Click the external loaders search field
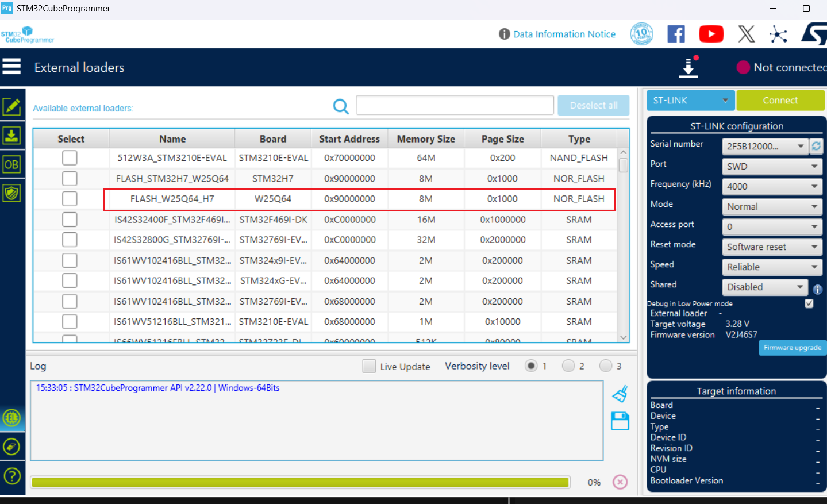This screenshot has width=827, height=504. [455, 106]
